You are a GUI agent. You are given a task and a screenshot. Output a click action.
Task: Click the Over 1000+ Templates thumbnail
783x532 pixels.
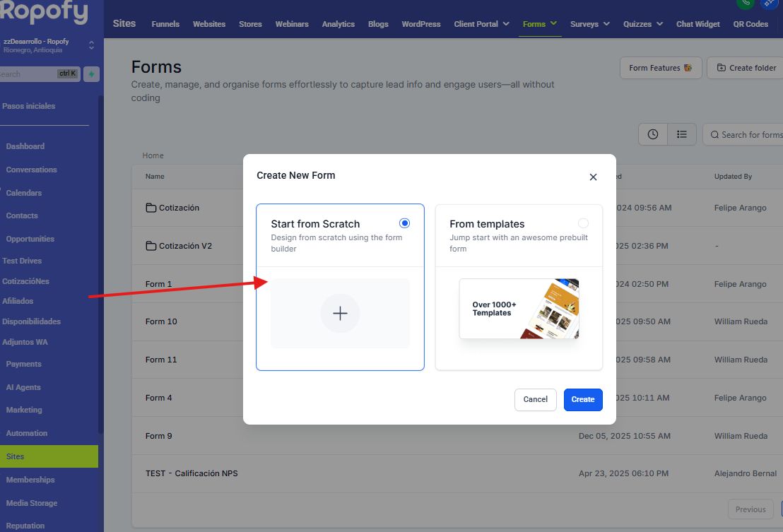(x=519, y=309)
